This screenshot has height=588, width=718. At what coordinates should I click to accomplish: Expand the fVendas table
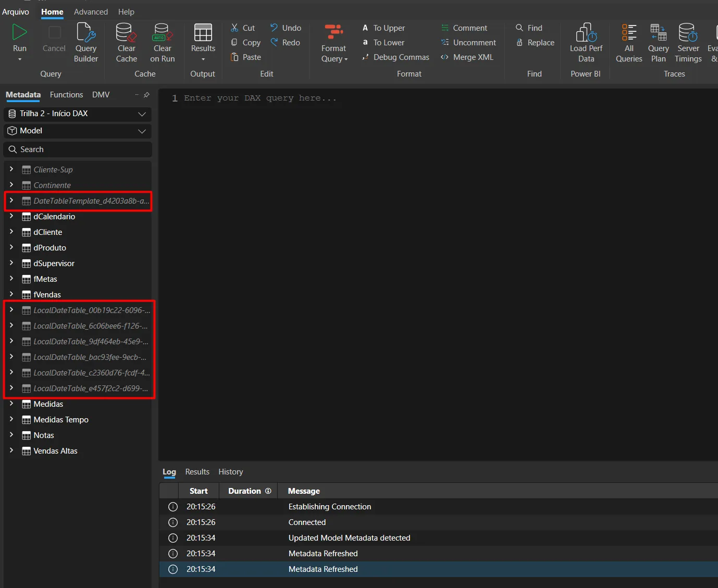[11, 294]
